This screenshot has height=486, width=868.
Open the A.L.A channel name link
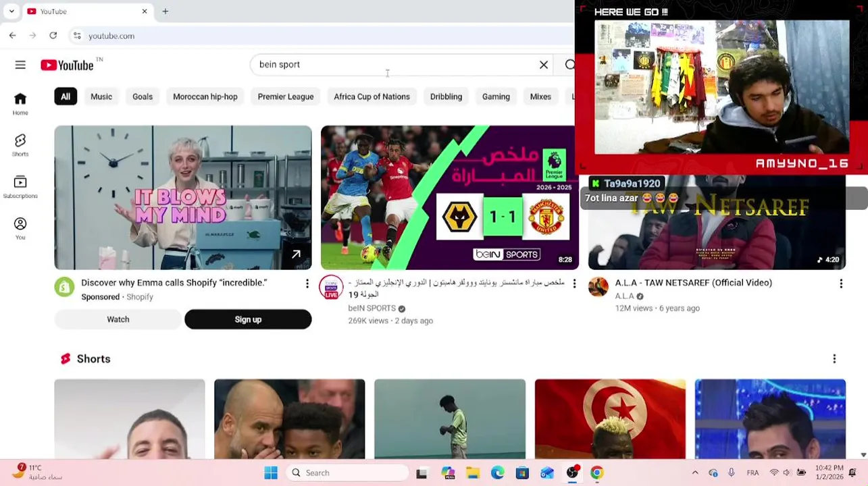[624, 296]
